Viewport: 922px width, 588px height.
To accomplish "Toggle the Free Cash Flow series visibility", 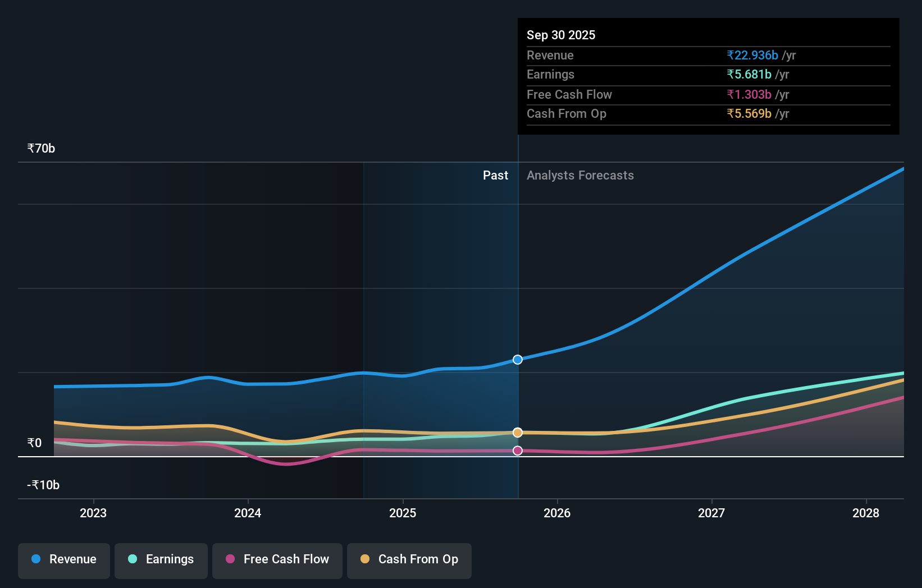I will tap(277, 561).
